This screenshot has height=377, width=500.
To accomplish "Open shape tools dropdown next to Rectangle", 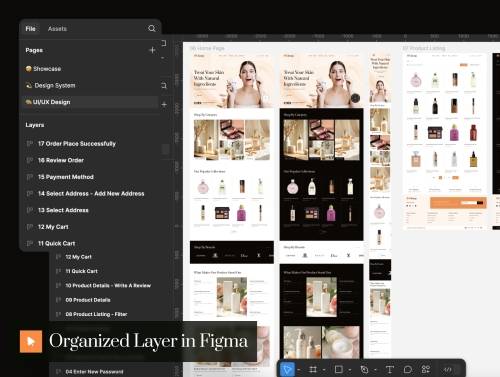I will coord(350,370).
